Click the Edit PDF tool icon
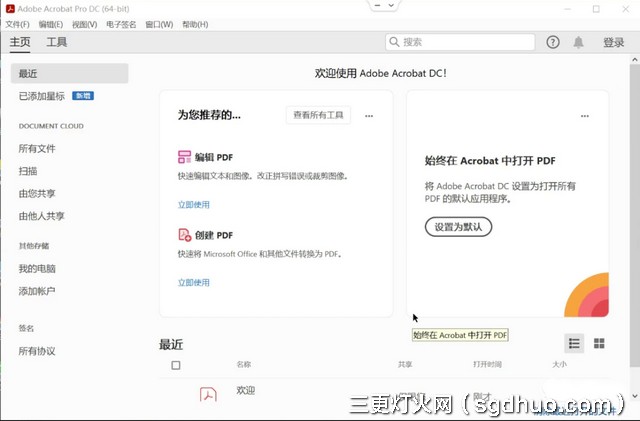 tap(184, 157)
